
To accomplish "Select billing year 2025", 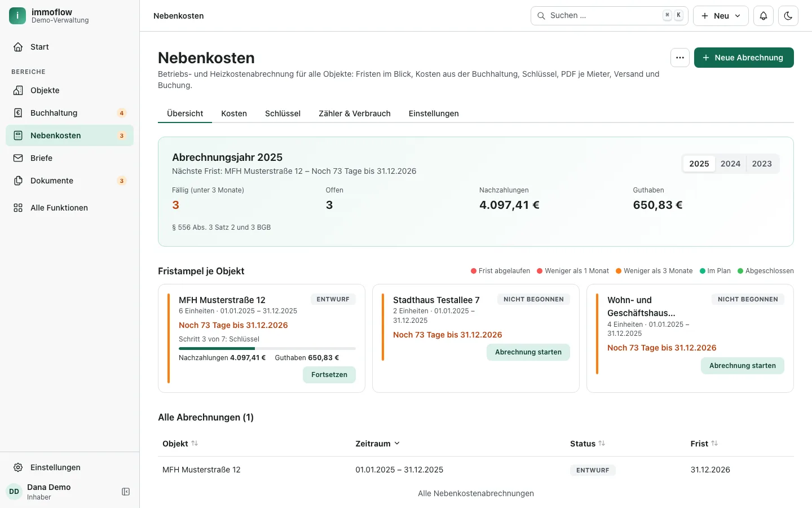I will [699, 164].
